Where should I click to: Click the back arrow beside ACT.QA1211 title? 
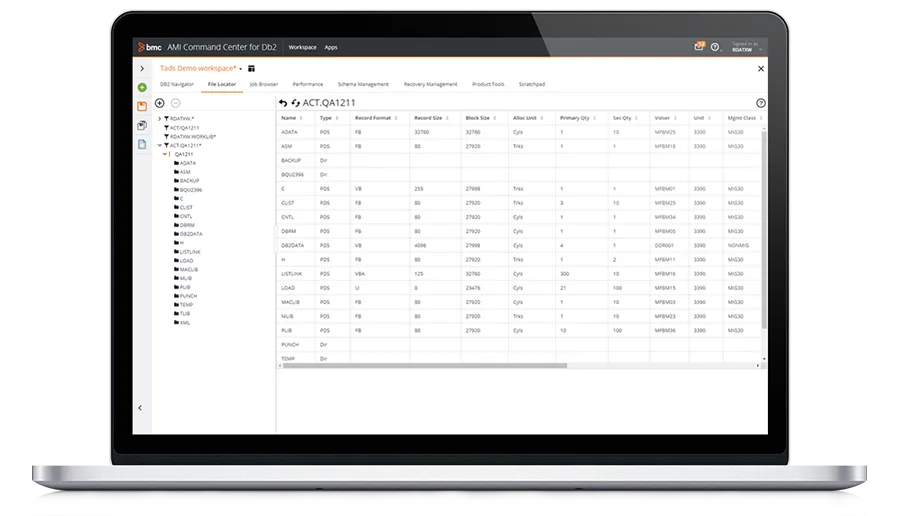[x=283, y=103]
